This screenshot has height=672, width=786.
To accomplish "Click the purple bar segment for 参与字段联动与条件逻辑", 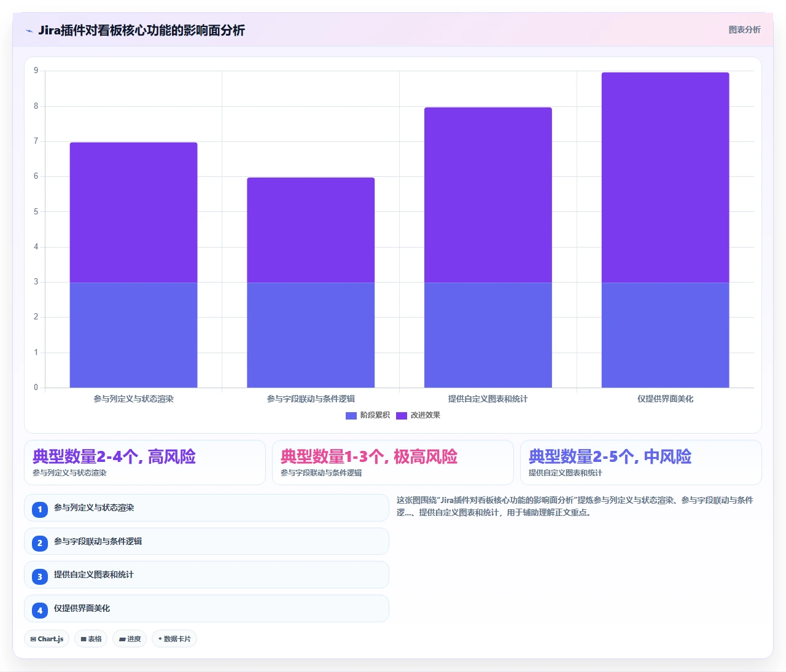I will pyautogui.click(x=311, y=230).
